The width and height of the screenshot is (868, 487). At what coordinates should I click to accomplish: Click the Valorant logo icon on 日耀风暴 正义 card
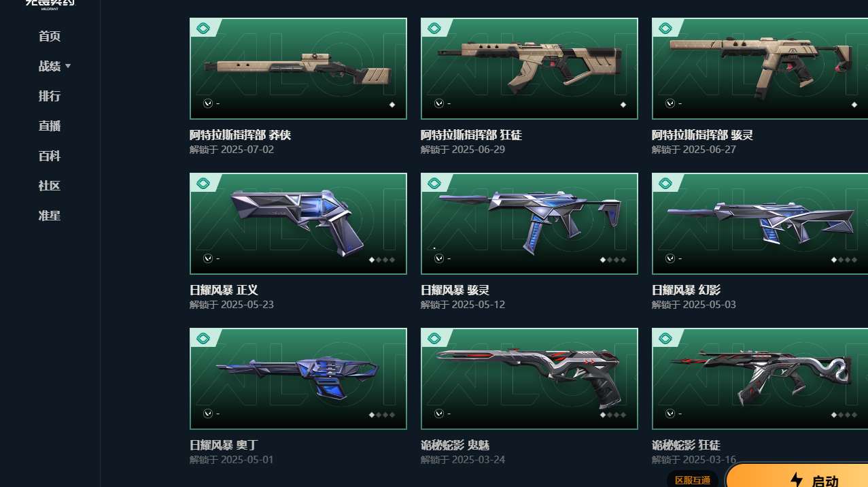click(x=208, y=258)
